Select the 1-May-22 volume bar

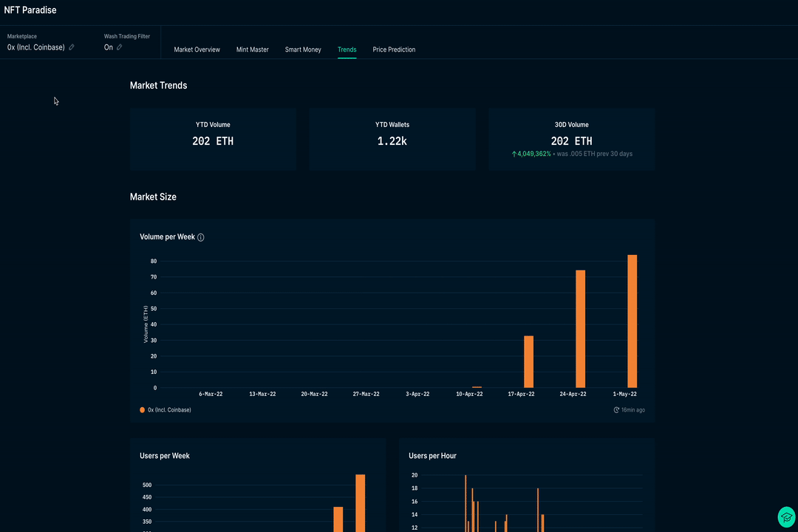pyautogui.click(x=632, y=321)
